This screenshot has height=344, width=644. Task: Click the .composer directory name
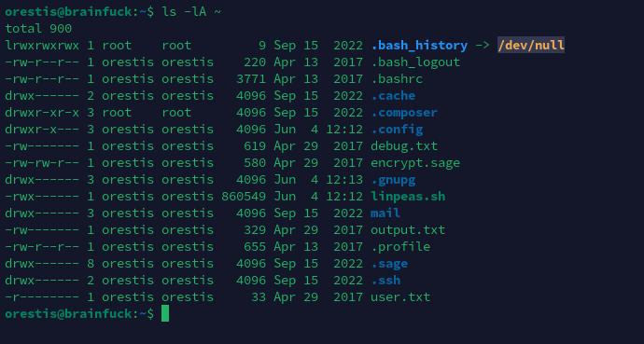click(x=404, y=113)
